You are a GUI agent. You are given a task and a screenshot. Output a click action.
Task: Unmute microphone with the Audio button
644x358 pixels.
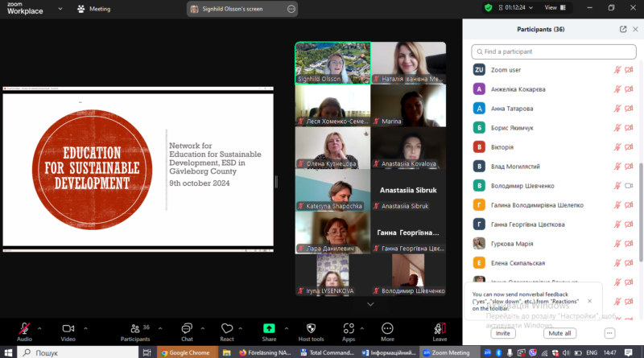[x=24, y=332]
